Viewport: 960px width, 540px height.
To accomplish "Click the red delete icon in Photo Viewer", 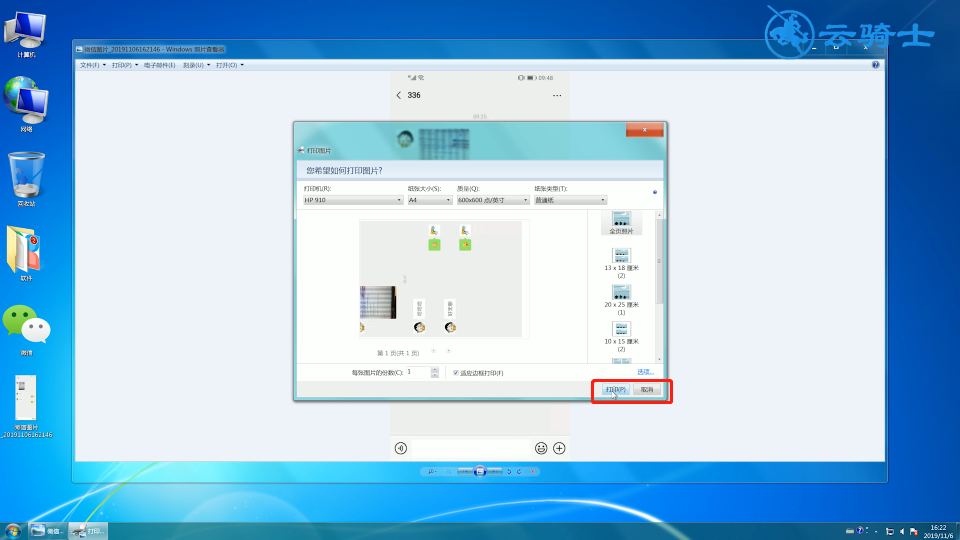I will click(533, 471).
